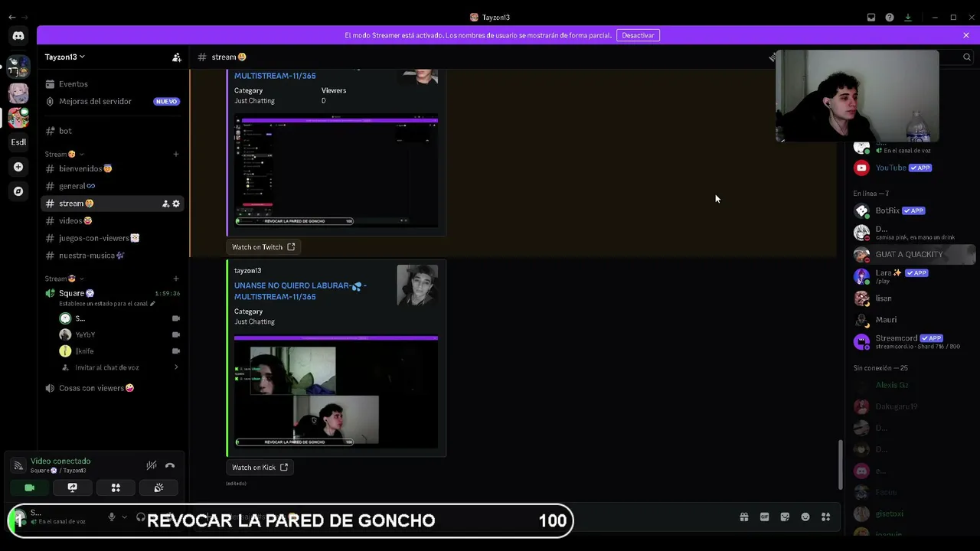Expand Invitar al chat de voz arrow

point(176,367)
